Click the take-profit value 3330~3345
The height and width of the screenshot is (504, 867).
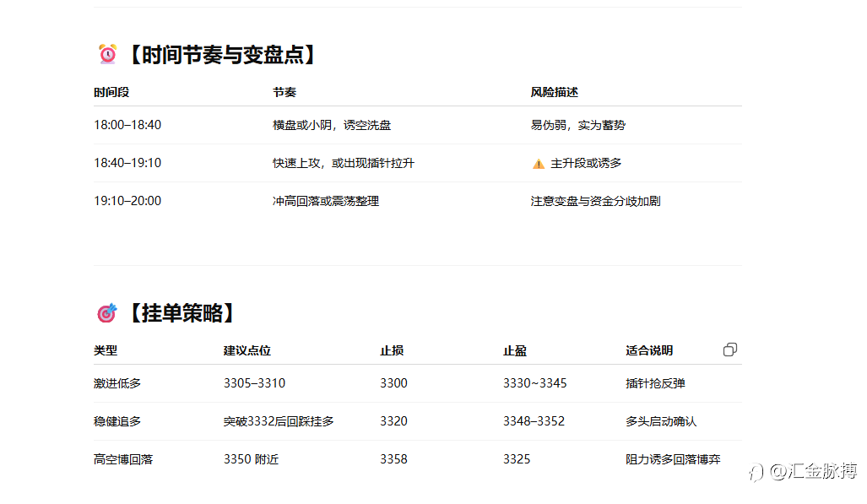pos(534,383)
